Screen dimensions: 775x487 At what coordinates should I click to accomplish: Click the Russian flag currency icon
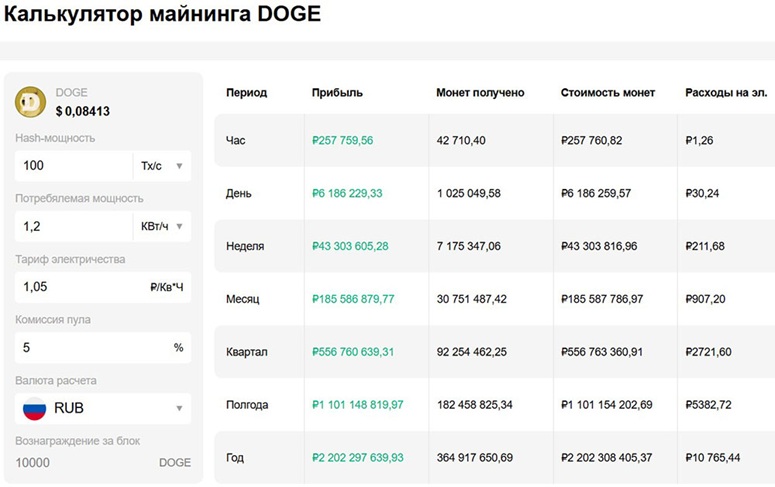tap(34, 408)
